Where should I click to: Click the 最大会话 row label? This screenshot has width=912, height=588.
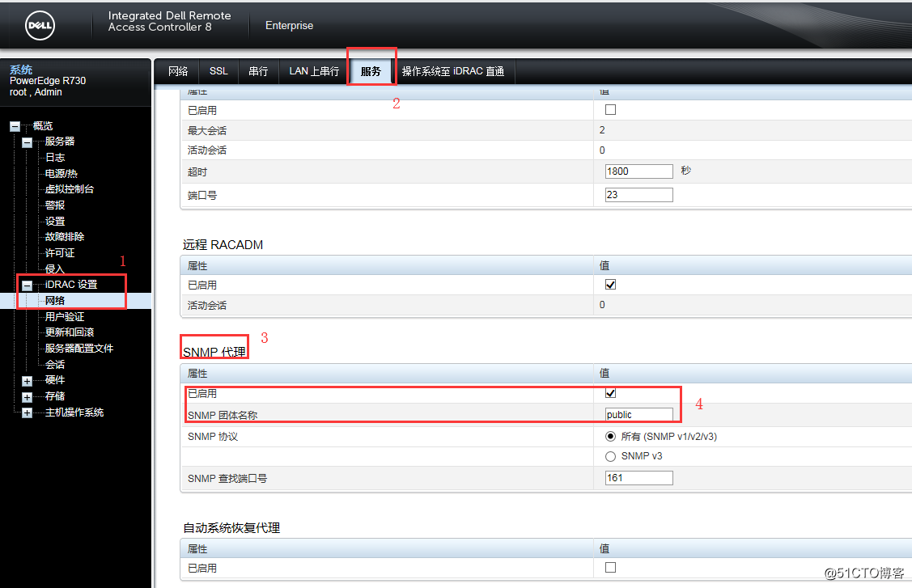207,131
